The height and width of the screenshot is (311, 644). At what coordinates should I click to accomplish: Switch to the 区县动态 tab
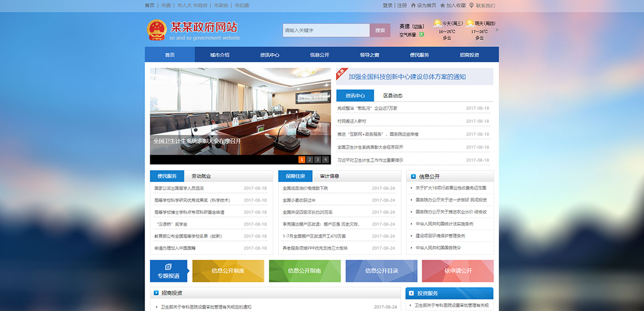pyautogui.click(x=392, y=96)
